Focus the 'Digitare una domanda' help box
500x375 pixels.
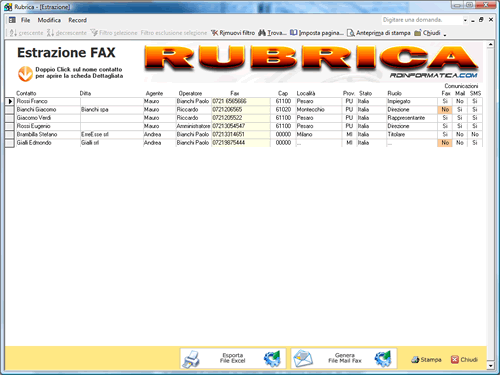tap(422, 20)
